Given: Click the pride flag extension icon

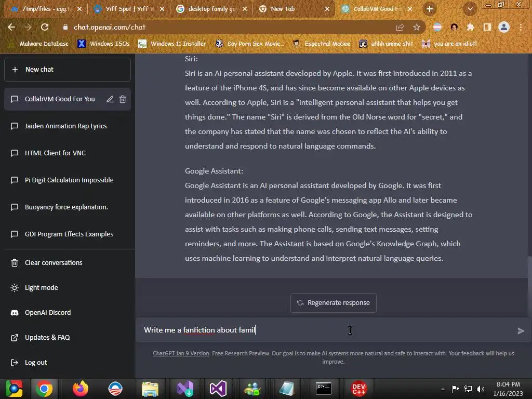Looking at the screenshot, I should click(437, 27).
